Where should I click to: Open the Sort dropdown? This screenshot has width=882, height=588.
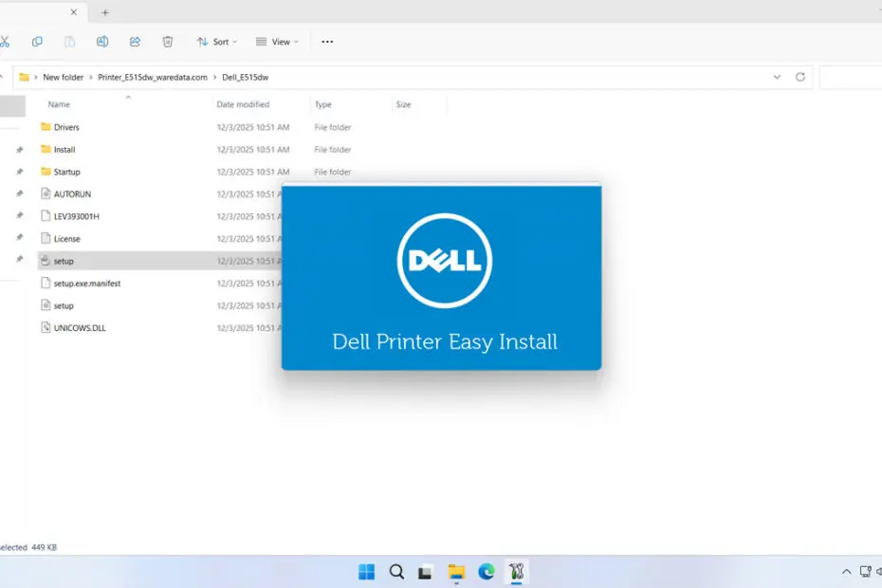click(x=216, y=42)
